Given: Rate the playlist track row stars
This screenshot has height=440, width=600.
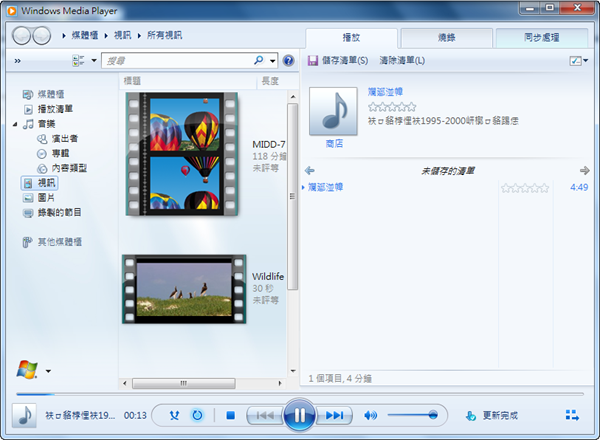Looking at the screenshot, I should [525, 188].
